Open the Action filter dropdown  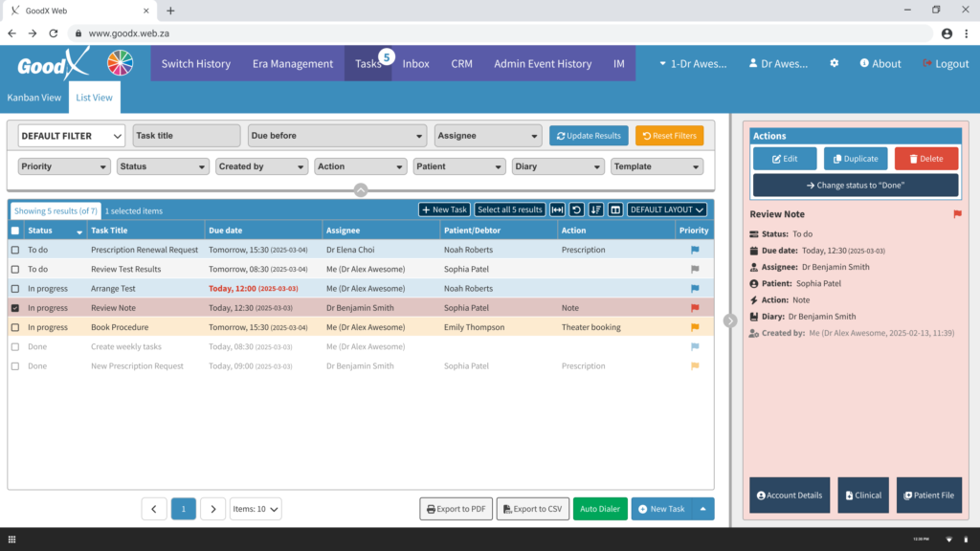point(360,166)
